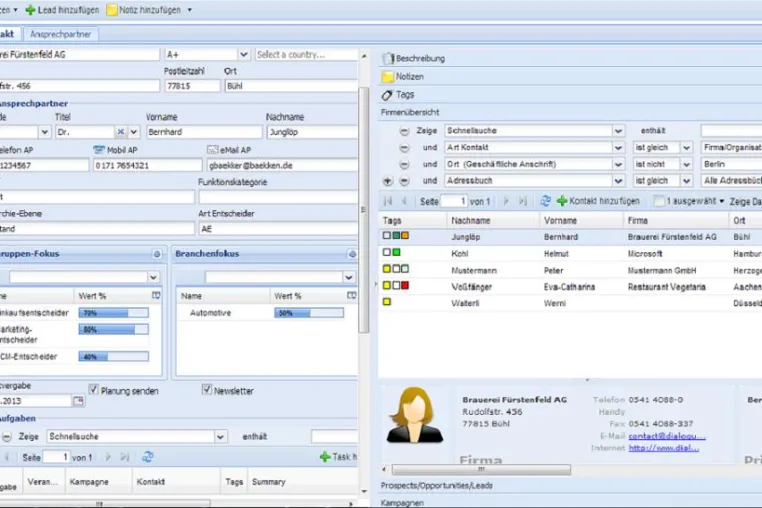
Task: Click refresh icon in Firmenübersicht pager
Action: click(x=545, y=201)
